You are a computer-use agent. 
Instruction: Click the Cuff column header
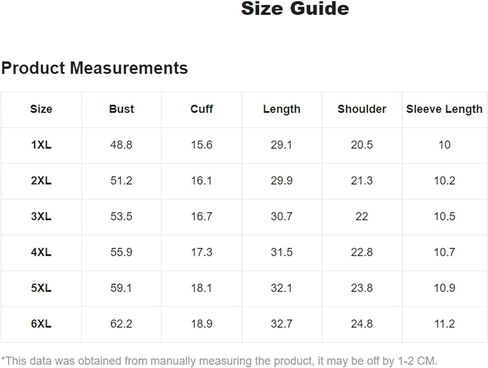tap(202, 109)
